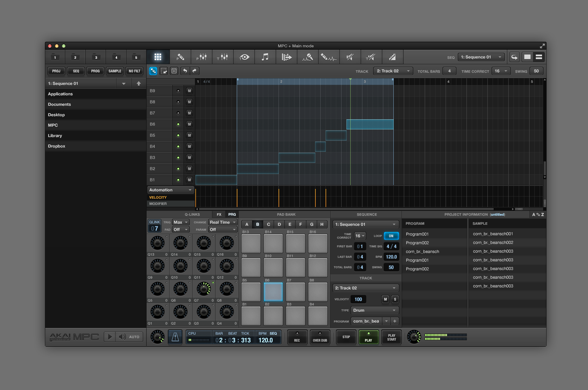
Task: Mute pad B6 in the grid
Action: pyautogui.click(x=189, y=124)
